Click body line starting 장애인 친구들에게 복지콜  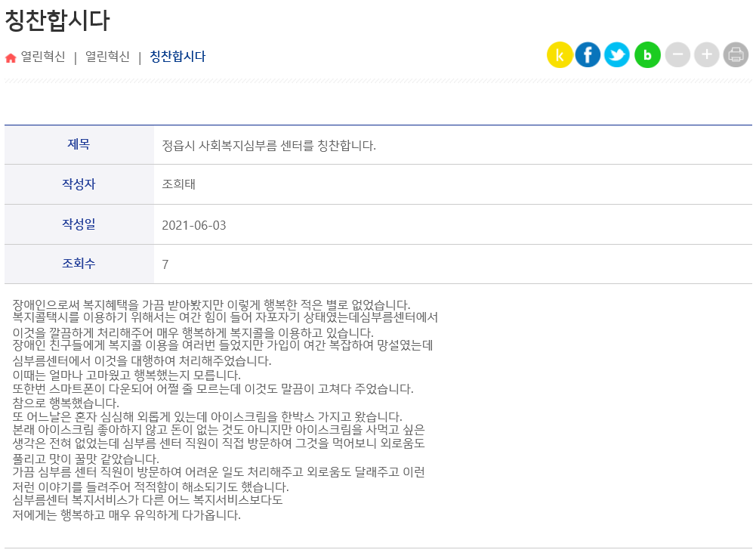(x=223, y=345)
